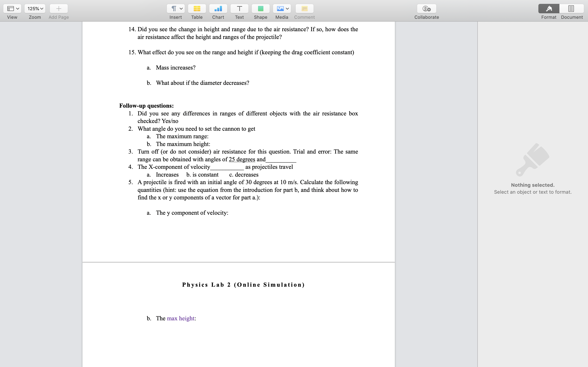Click the Physics Lab 2 title text
The height and width of the screenshot is (367, 588).
coord(243,285)
